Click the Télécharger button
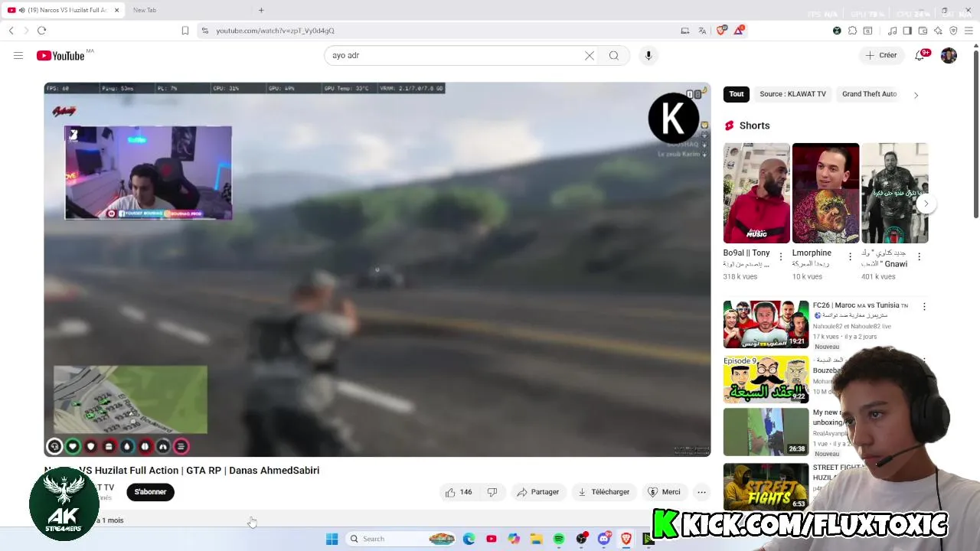The width and height of the screenshot is (980, 551). (x=603, y=492)
